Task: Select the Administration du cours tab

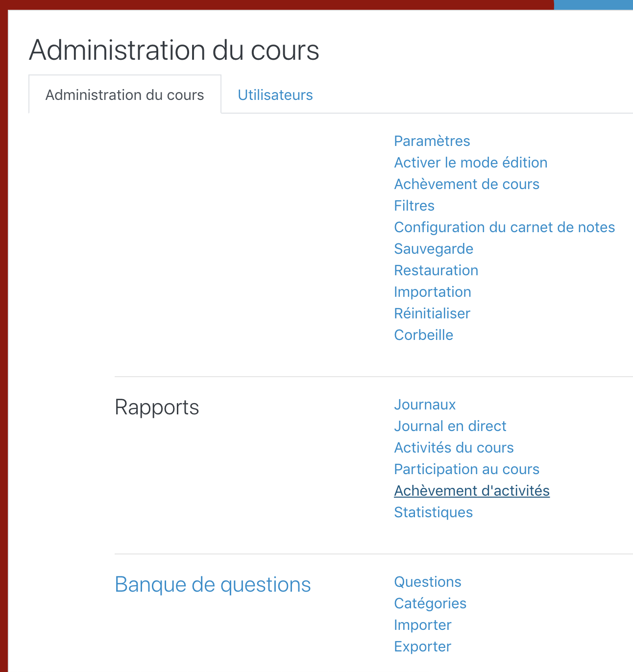Action: click(124, 95)
